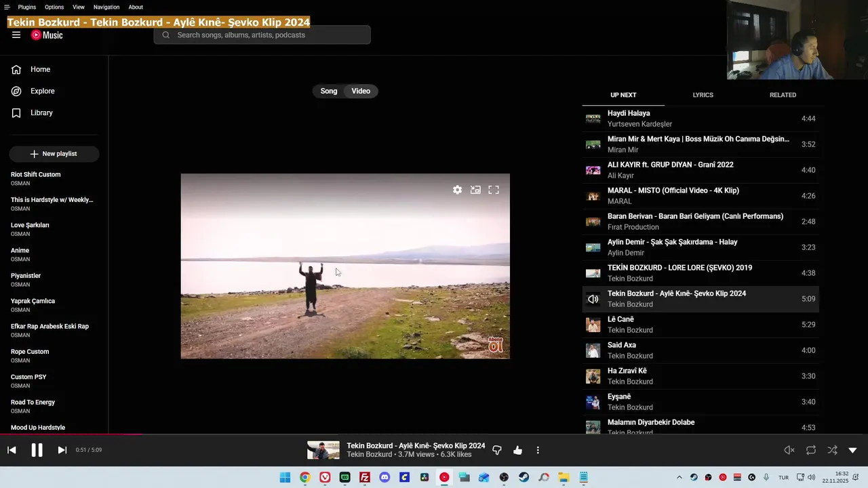Viewport: 868px width, 488px height.
Task: Open the Library bookmark icon
Action: (x=16, y=113)
